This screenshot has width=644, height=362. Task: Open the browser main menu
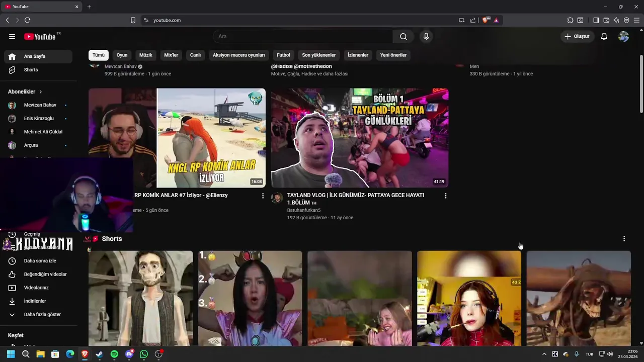coord(636,20)
